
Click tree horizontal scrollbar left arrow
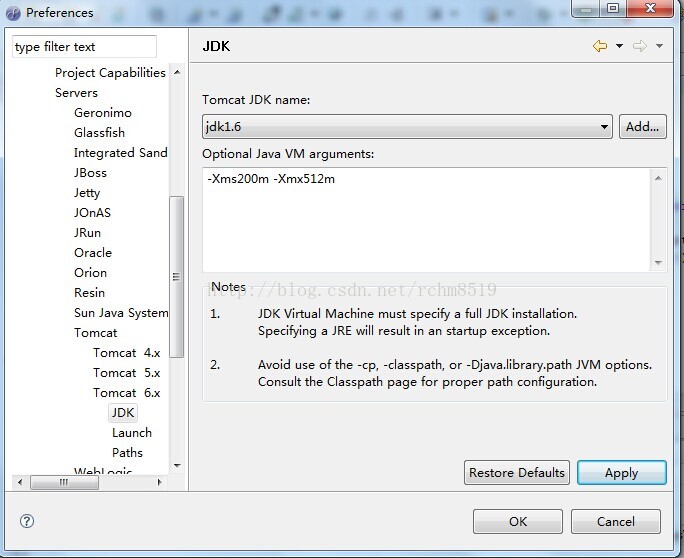pos(20,482)
